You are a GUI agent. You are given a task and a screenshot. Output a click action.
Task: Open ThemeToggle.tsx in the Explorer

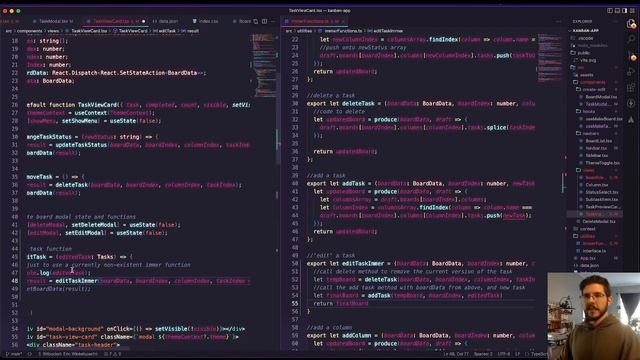(602, 163)
